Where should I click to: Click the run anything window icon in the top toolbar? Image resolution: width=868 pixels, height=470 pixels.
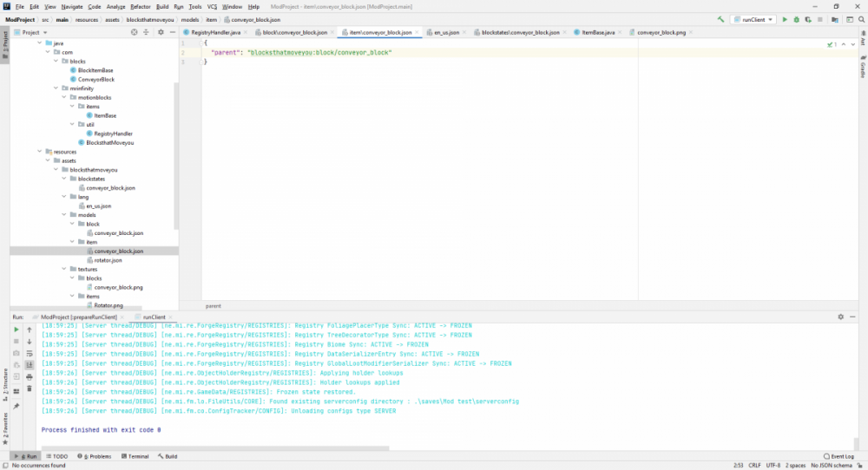coord(849,19)
